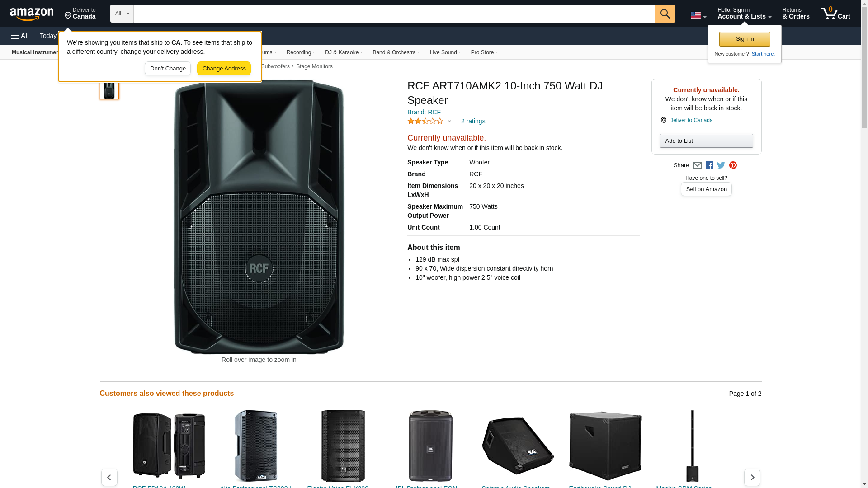Open the Live Sound menu
The image size is (868, 488).
point(445,52)
